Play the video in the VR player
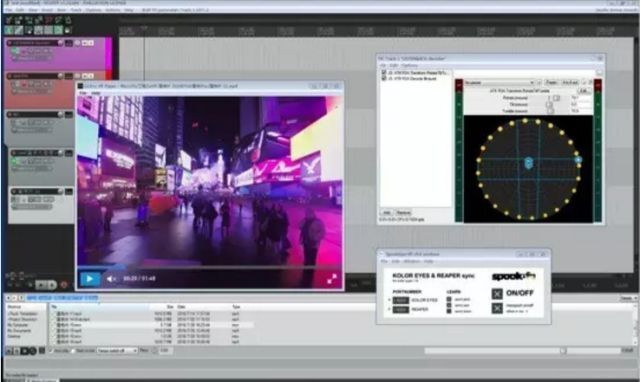 click(89, 279)
